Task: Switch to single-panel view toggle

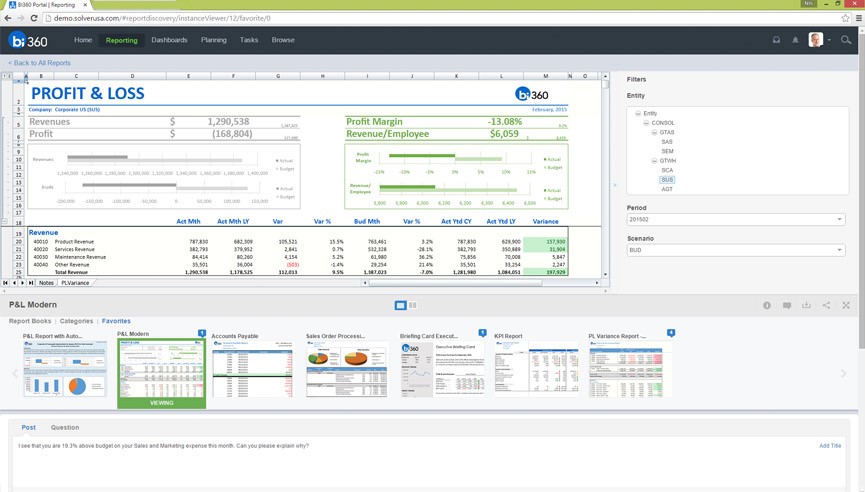Action: (400, 305)
